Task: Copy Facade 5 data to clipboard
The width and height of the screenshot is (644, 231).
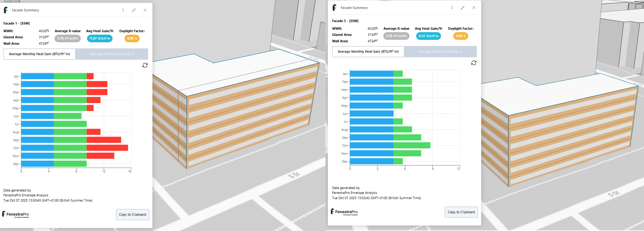Action: [x=461, y=212]
